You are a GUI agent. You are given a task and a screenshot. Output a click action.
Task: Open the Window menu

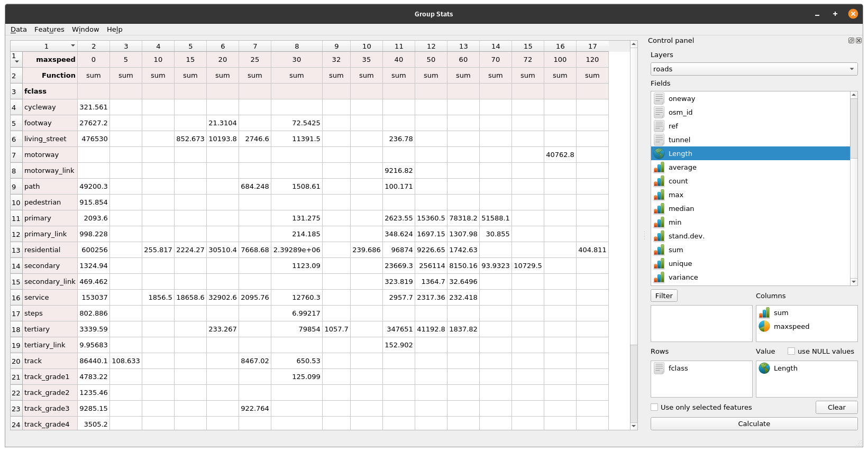[86, 30]
